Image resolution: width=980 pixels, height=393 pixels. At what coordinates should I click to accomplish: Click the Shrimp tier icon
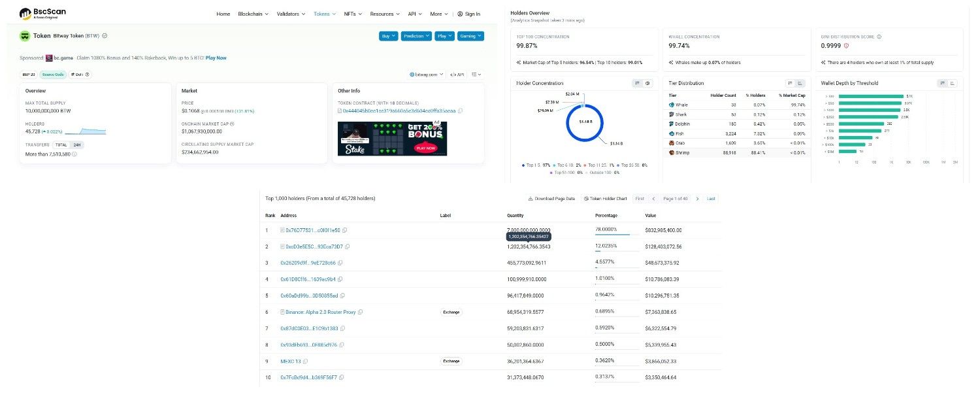(x=671, y=152)
